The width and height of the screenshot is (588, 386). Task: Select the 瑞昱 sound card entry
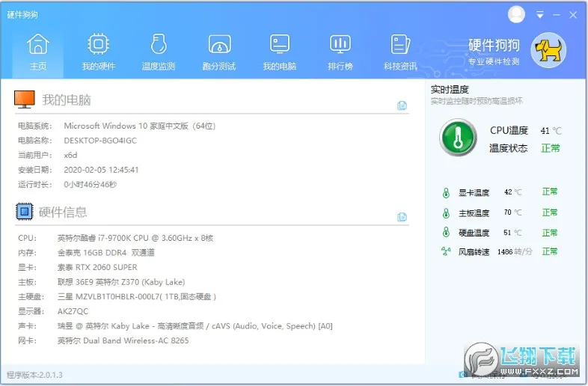[195, 326]
